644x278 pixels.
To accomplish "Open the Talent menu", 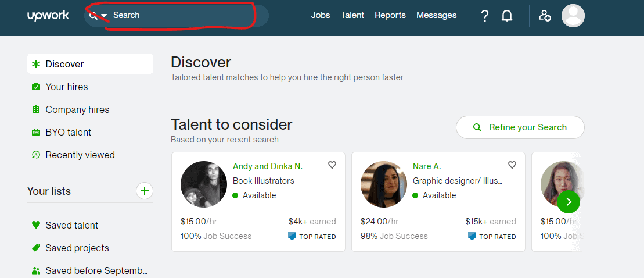I will [352, 15].
